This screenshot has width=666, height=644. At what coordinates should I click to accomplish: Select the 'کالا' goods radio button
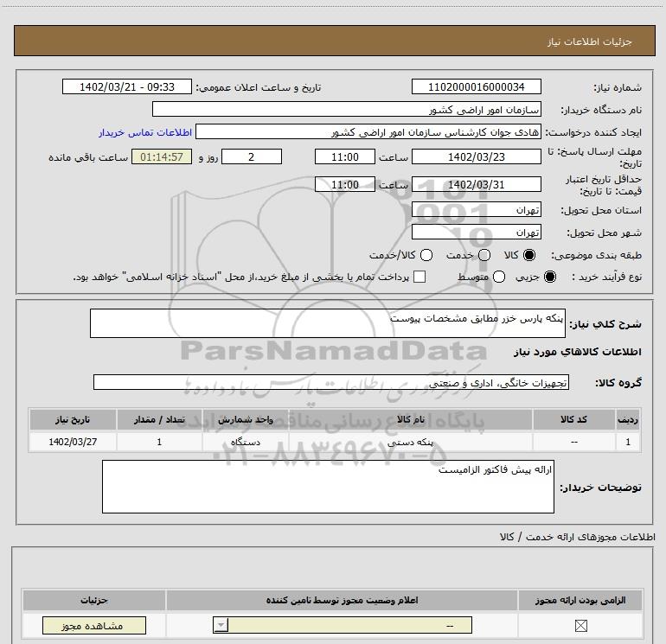[529, 255]
